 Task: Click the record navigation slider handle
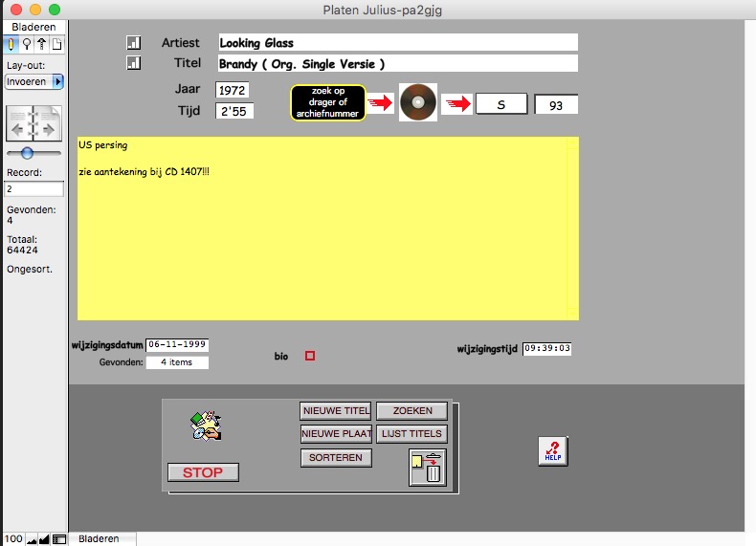coord(27,153)
